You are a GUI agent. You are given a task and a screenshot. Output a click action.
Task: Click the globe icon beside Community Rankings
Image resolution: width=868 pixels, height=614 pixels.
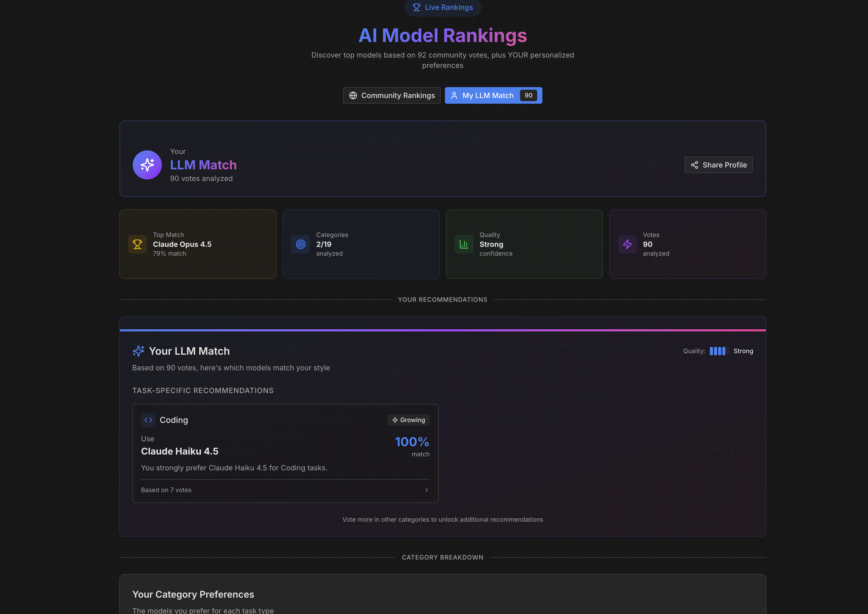click(x=353, y=95)
